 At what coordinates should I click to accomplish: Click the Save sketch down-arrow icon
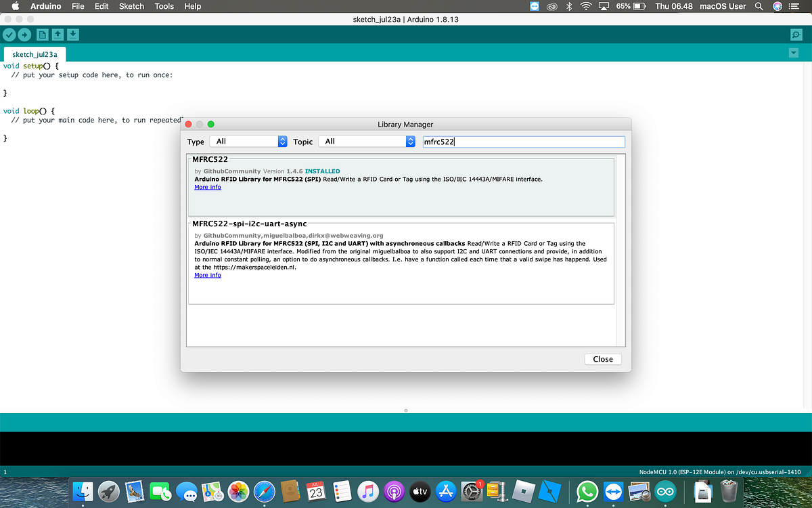click(73, 35)
